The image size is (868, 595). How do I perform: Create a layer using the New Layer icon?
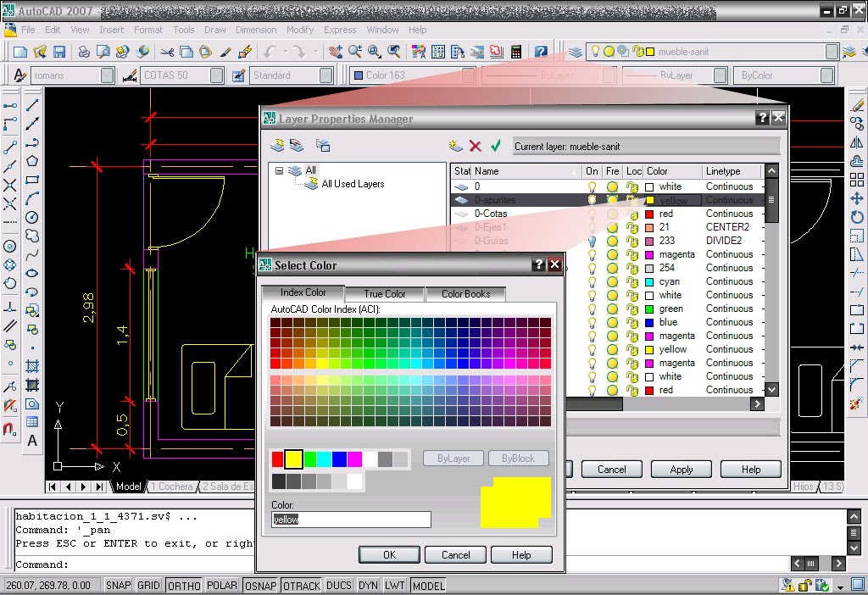[x=454, y=146]
